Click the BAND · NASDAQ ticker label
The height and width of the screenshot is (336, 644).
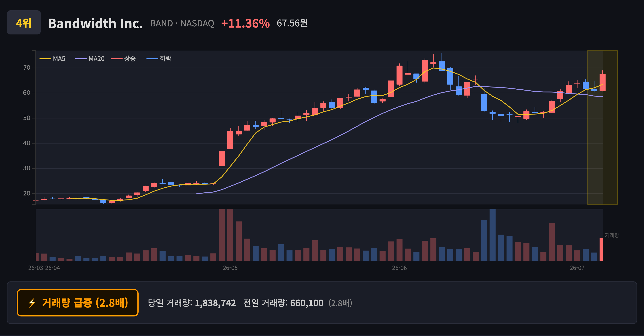182,24
